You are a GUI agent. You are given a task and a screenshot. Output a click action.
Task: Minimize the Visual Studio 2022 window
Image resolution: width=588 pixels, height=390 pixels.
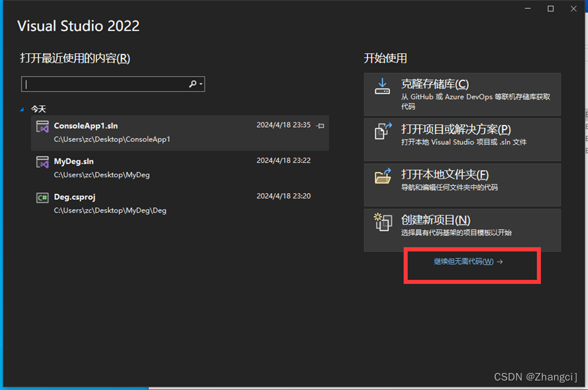pyautogui.click(x=528, y=8)
